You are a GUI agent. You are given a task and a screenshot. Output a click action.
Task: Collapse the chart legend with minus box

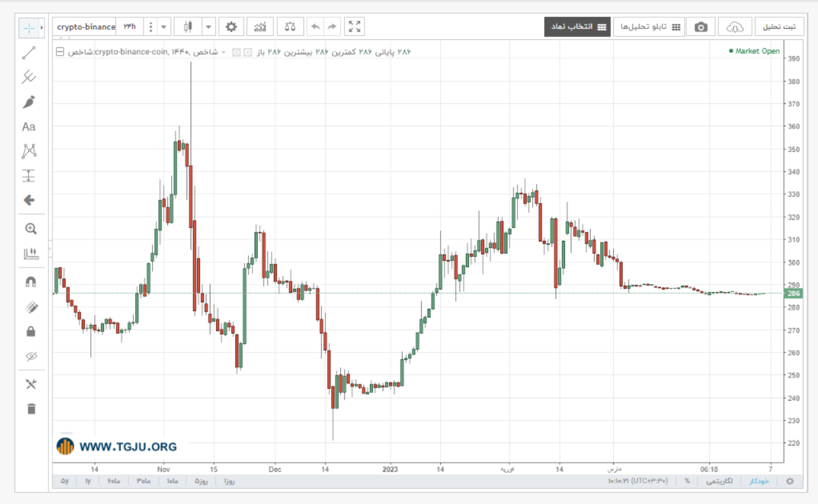pyautogui.click(x=60, y=52)
